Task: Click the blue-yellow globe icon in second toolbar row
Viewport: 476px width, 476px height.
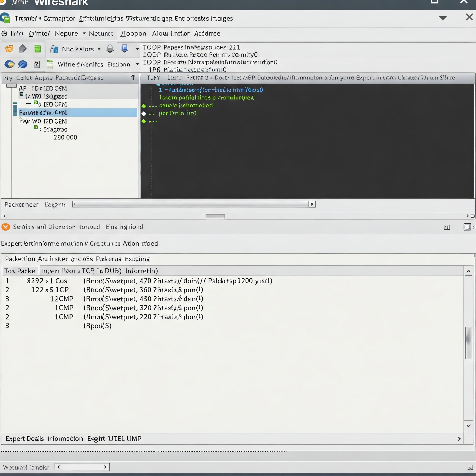Action: (9, 64)
